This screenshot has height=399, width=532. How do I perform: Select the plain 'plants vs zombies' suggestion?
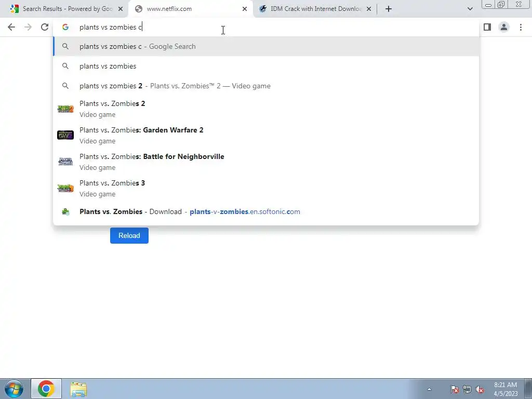click(x=266, y=66)
